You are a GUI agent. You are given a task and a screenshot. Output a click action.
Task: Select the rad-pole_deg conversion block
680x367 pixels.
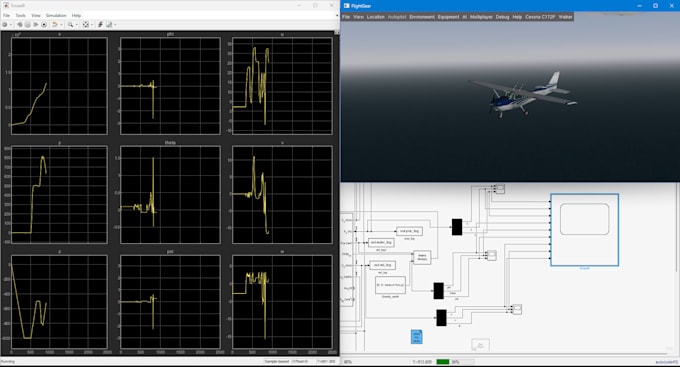[409, 231]
